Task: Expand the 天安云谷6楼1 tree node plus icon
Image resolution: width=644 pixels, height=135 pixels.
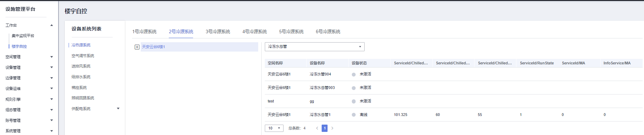Action: coord(137,47)
